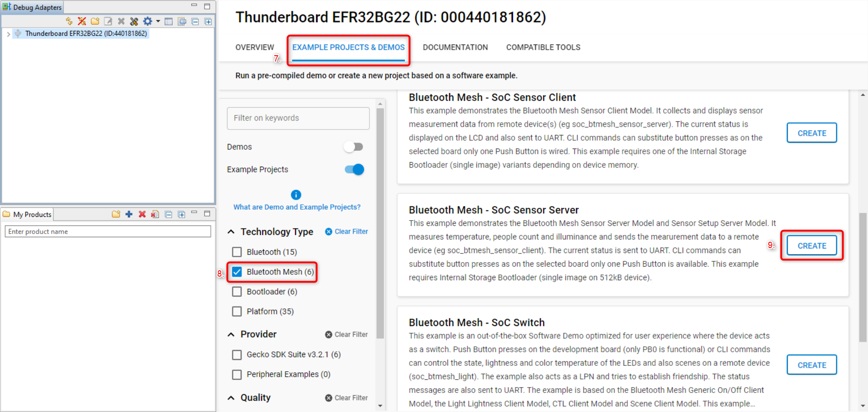The height and width of the screenshot is (412, 868).
Task: Click the blue plus add product icon
Action: coord(129,214)
